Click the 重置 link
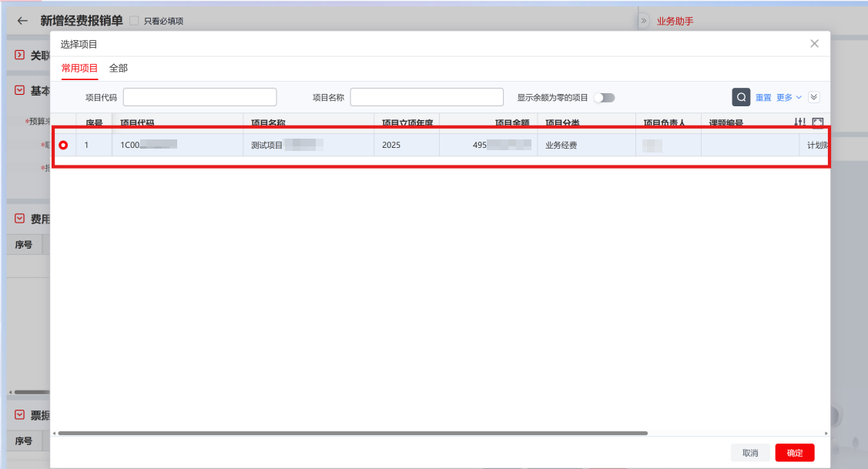 pyautogui.click(x=763, y=98)
